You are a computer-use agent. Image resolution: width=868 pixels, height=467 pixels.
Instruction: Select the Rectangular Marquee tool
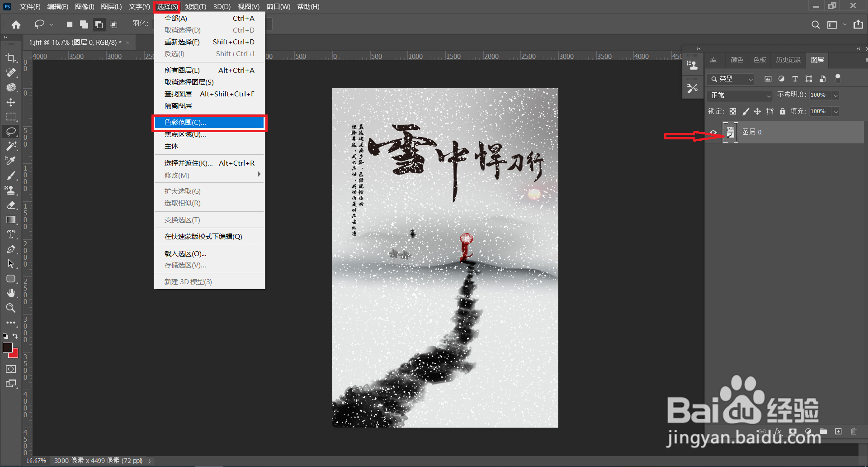coord(11,117)
